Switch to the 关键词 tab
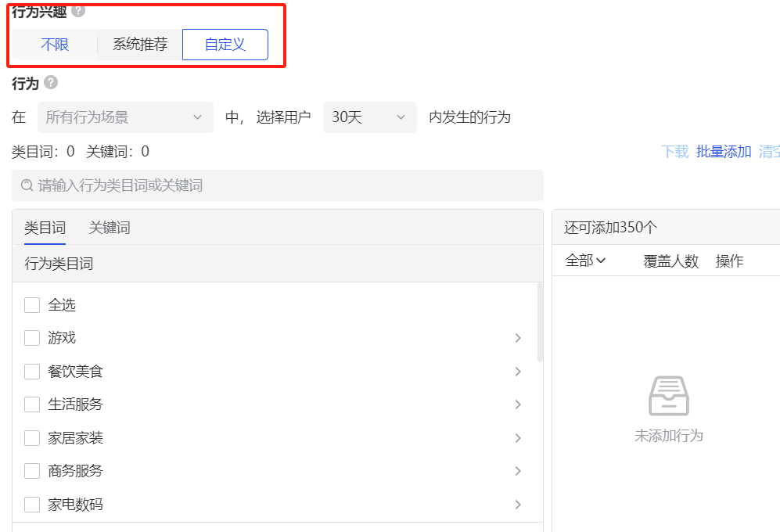This screenshot has height=532, width=780. 110,228
